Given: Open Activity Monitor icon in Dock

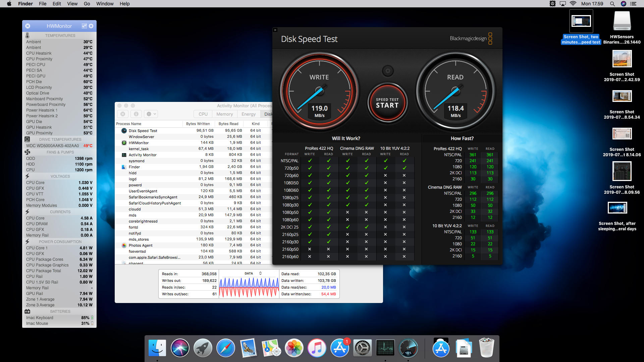Looking at the screenshot, I should pyautogui.click(x=385, y=348).
